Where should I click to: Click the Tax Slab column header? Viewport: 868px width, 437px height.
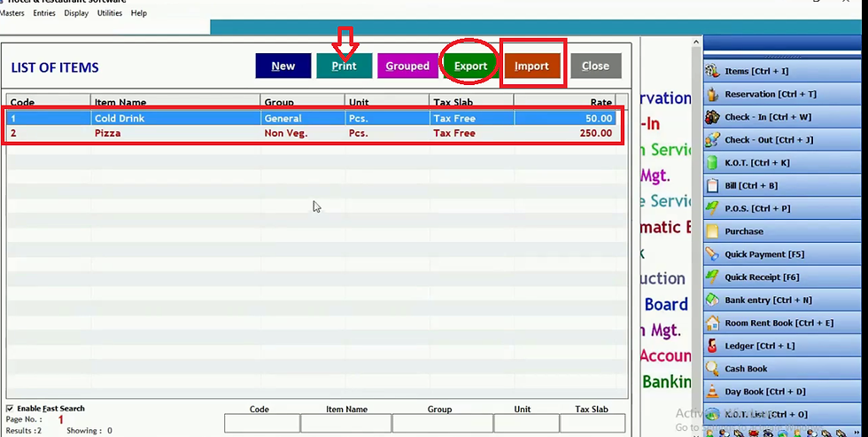point(471,103)
